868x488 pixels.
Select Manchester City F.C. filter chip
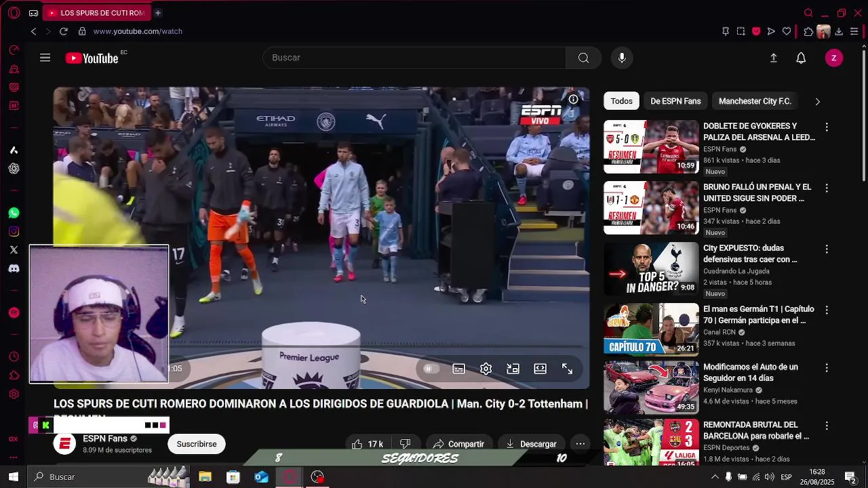(755, 101)
